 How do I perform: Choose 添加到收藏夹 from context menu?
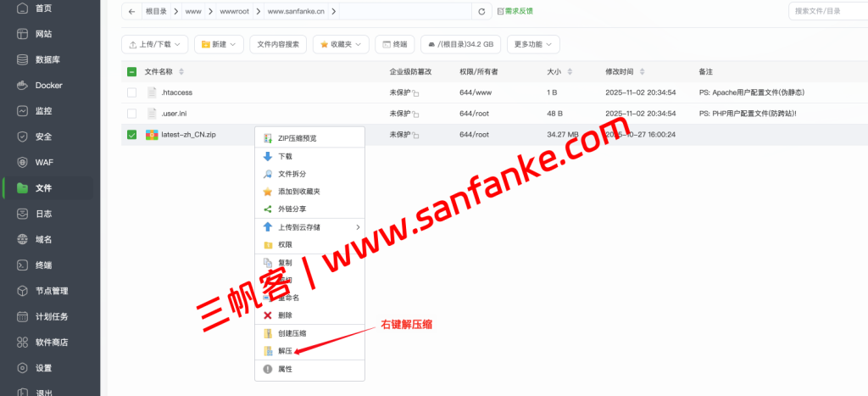coord(309,192)
